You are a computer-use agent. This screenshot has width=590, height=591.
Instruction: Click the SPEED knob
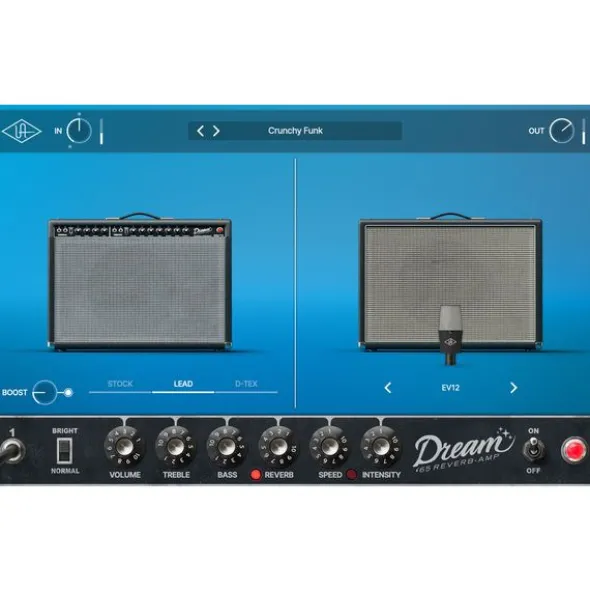click(x=329, y=447)
